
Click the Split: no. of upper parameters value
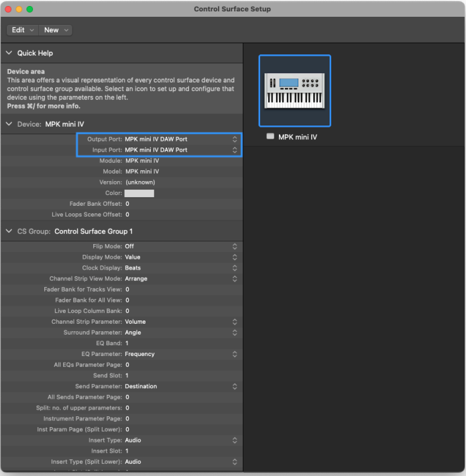(x=127, y=408)
